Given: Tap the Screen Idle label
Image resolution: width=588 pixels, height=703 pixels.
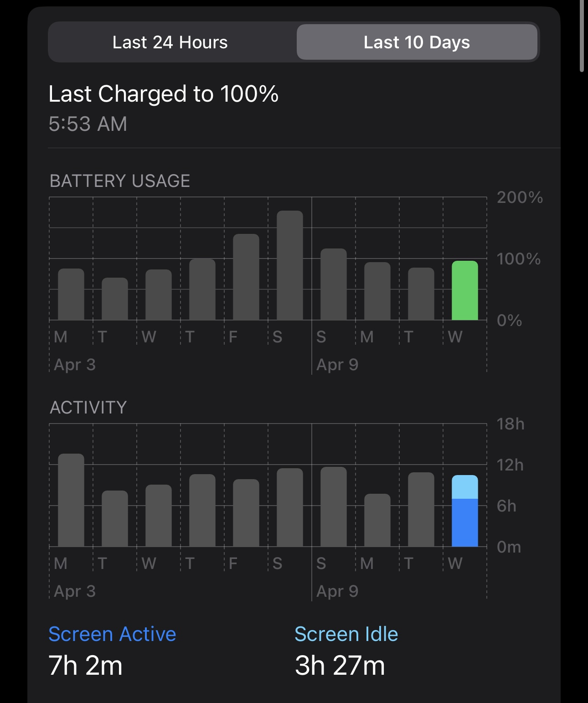Looking at the screenshot, I should click(346, 634).
